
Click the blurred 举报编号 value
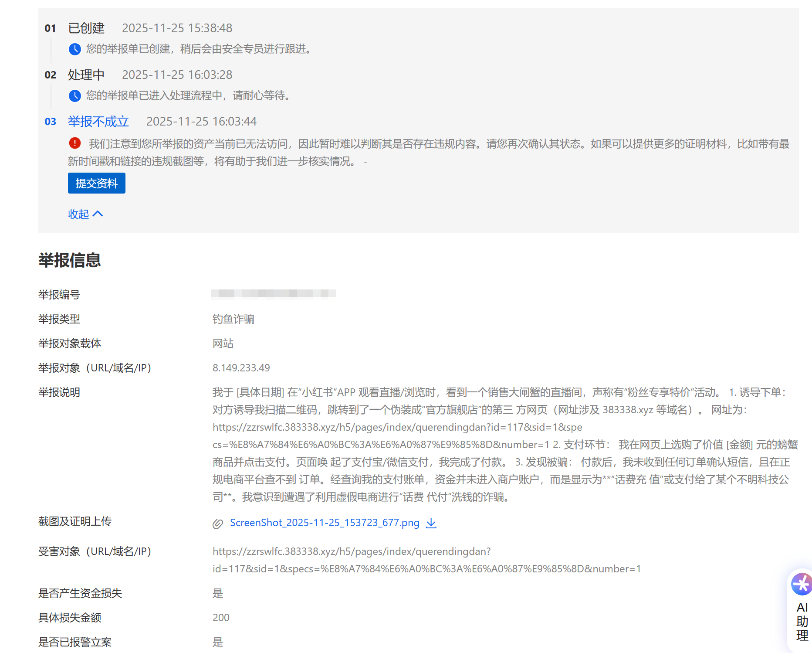point(273,294)
